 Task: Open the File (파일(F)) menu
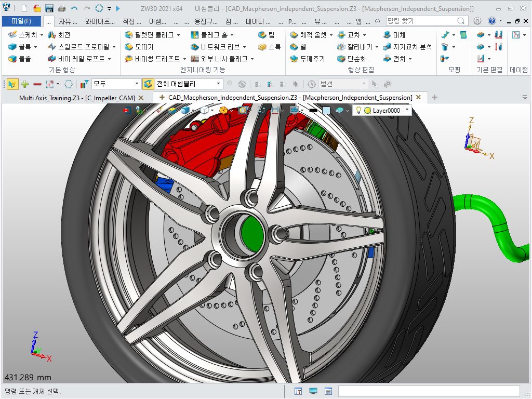(x=21, y=21)
